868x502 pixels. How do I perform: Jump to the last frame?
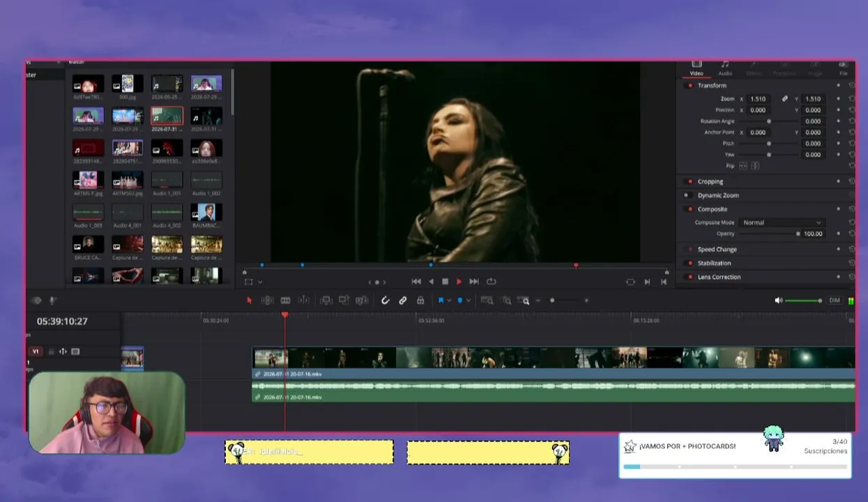click(x=474, y=282)
